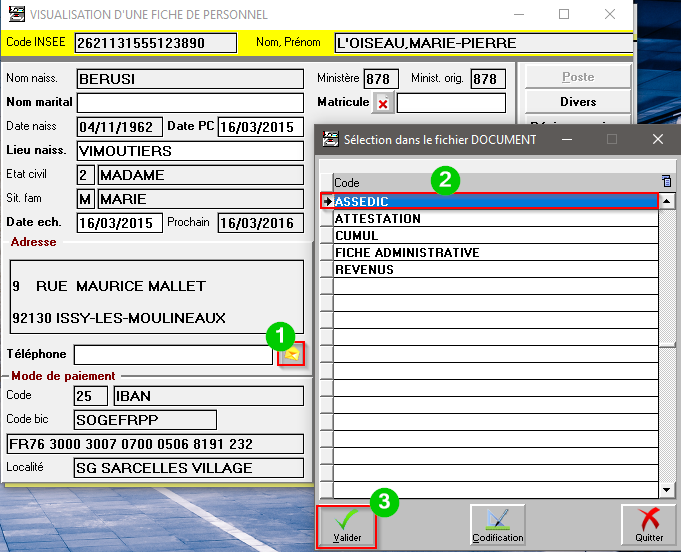Pick FICHE ADMINISTRATIVE in the list
681x552 pixels.
pos(495,253)
